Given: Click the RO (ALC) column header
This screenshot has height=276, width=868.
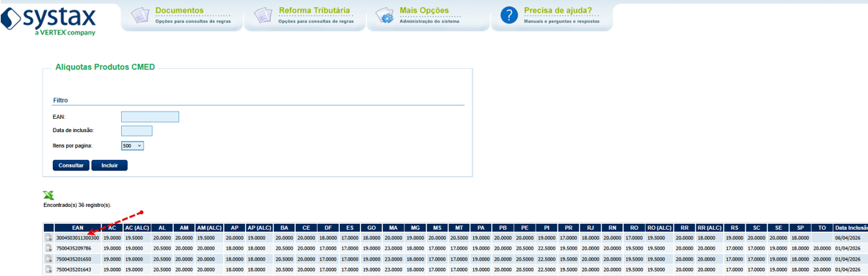Looking at the screenshot, I should coord(659,228).
